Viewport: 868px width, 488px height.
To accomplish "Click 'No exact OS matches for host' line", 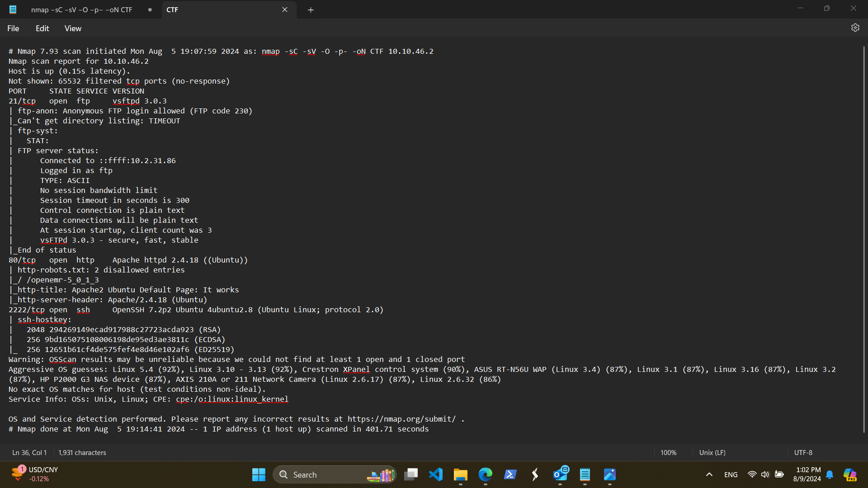I will coord(137,389).
